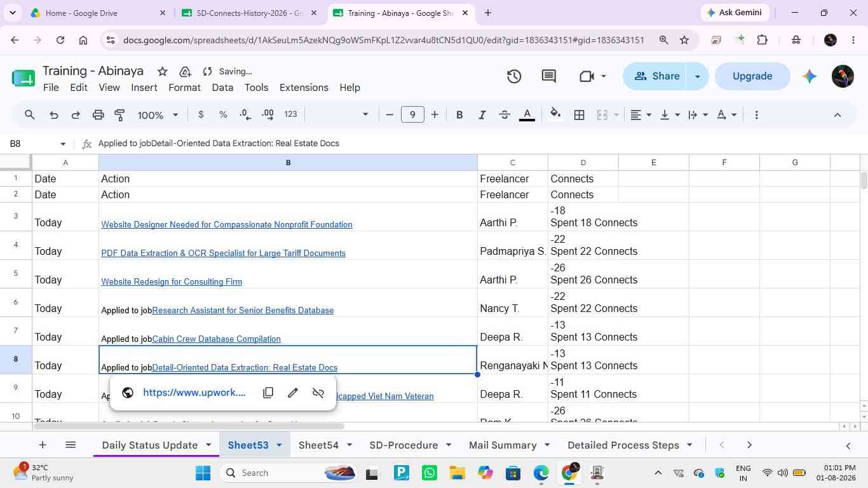Toggle italic formatting
The height and width of the screenshot is (488, 868).
(x=482, y=115)
